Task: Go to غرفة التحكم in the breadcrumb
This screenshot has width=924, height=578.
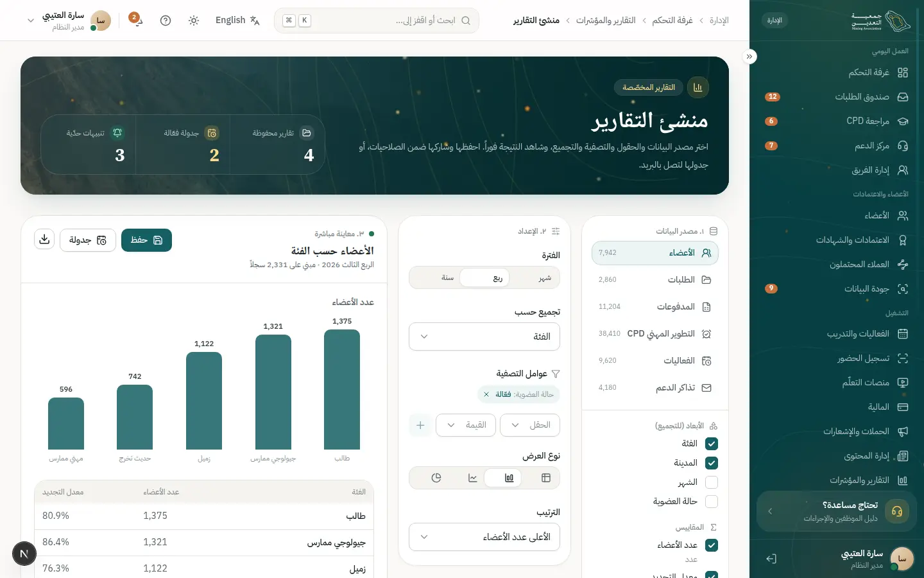Action: [x=672, y=21]
